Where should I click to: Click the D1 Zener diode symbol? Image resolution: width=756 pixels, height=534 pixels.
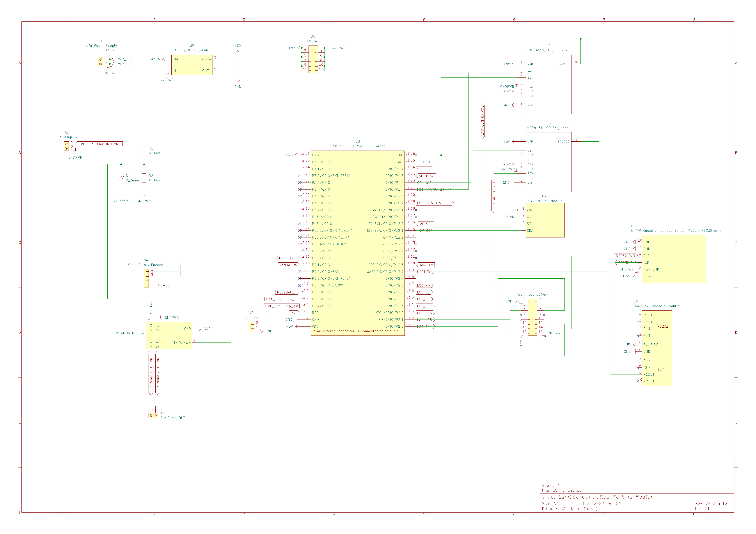pyautogui.click(x=121, y=178)
